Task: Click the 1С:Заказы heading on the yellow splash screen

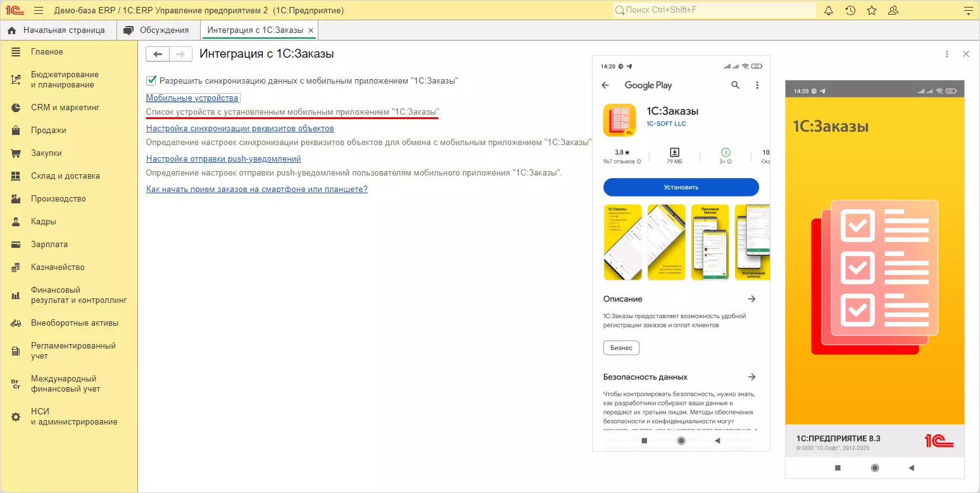Action: pyautogui.click(x=831, y=127)
